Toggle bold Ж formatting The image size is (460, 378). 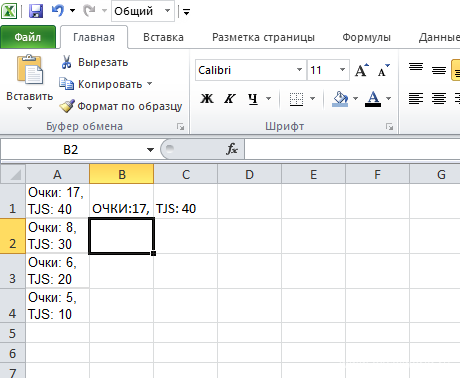point(207,98)
